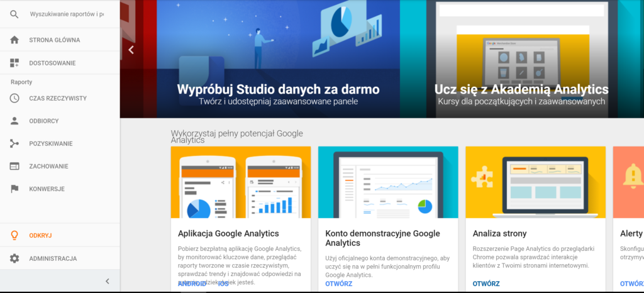Click the Dostosowanie dashboard icon
The width and height of the screenshot is (644, 293).
click(x=14, y=63)
